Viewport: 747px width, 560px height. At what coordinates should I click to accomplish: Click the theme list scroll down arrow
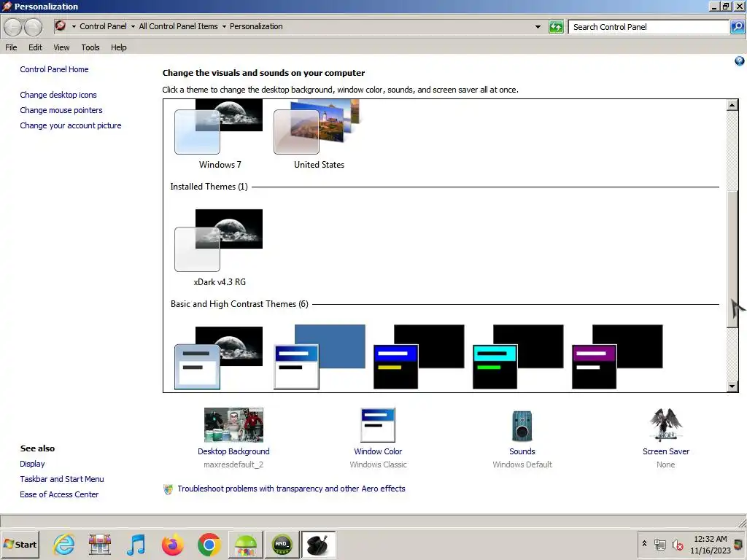coord(732,386)
